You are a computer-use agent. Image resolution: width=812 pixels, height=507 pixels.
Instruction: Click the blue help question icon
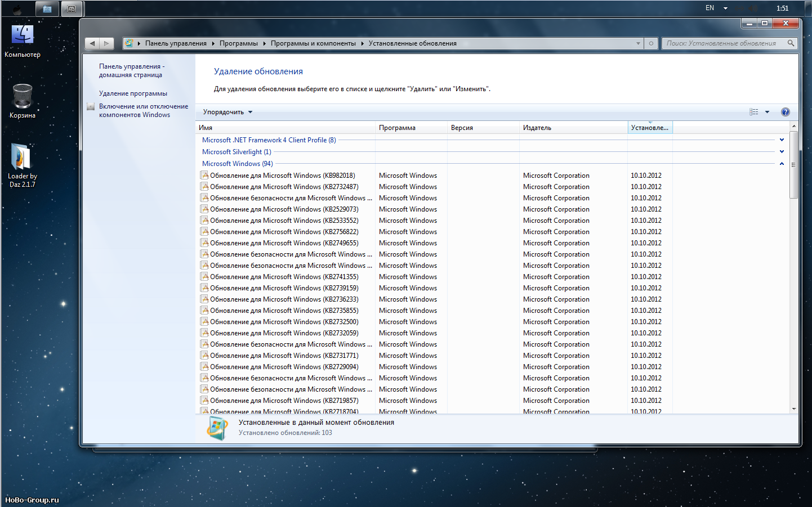(785, 112)
